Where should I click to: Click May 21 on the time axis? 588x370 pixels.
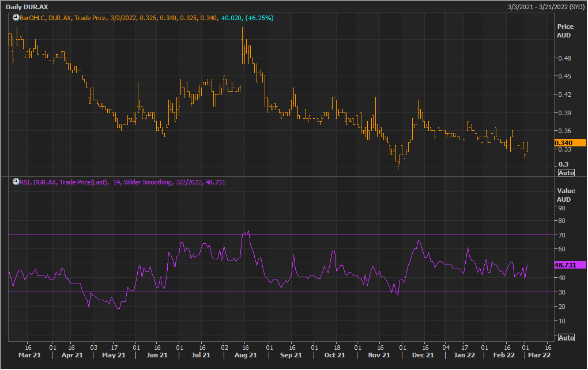[x=114, y=356]
